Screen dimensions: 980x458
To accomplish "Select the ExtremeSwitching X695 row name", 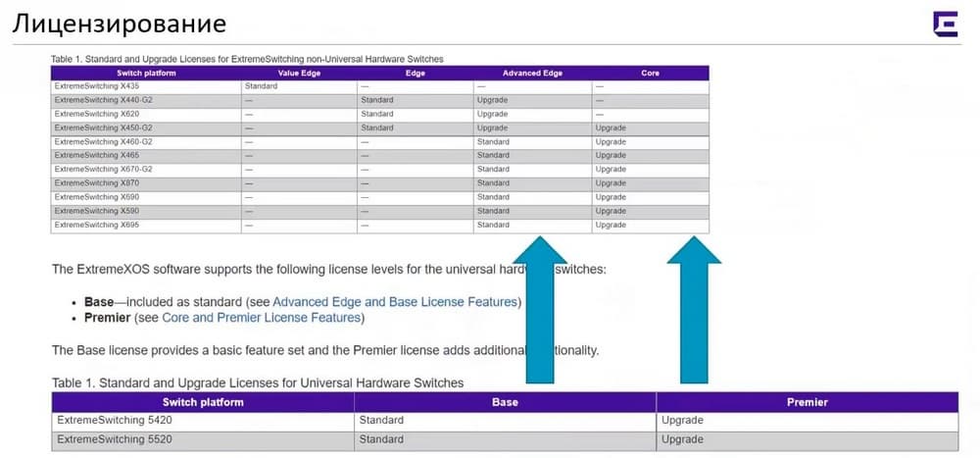I will (97, 225).
